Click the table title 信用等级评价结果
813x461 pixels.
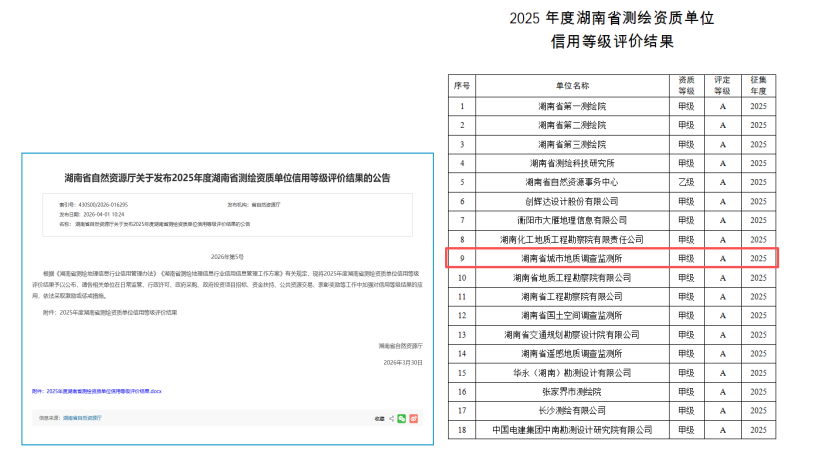pos(612,43)
